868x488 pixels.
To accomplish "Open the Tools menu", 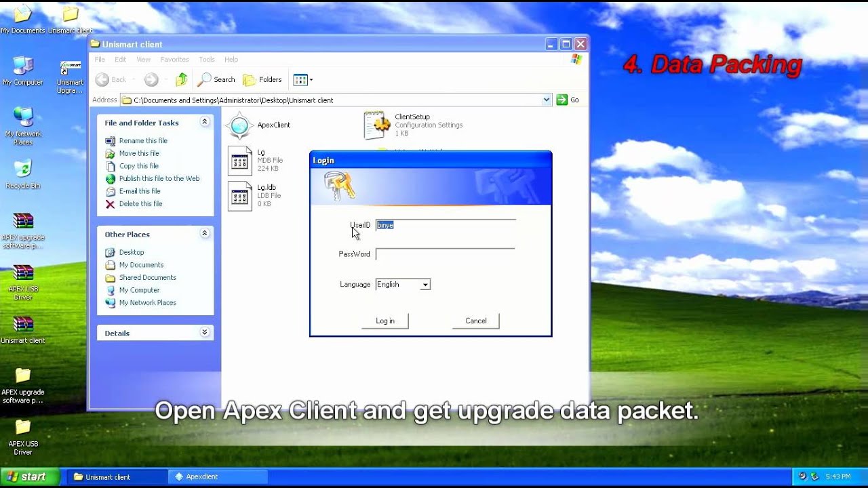I will (x=207, y=60).
